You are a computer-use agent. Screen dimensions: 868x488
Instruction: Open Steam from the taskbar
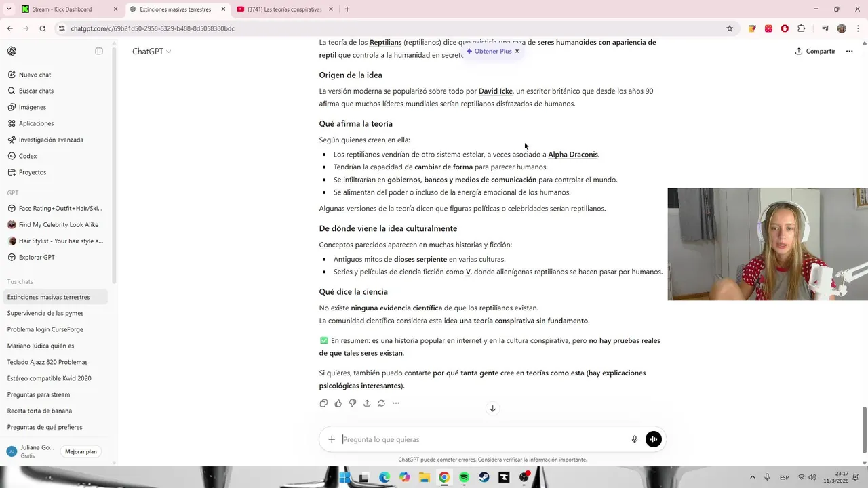tap(484, 477)
